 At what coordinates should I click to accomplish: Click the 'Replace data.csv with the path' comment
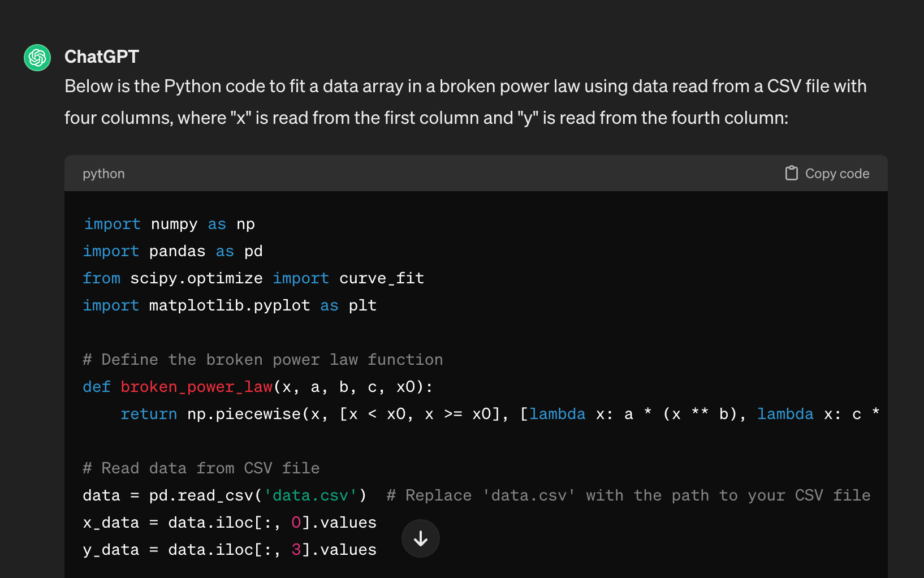(629, 495)
